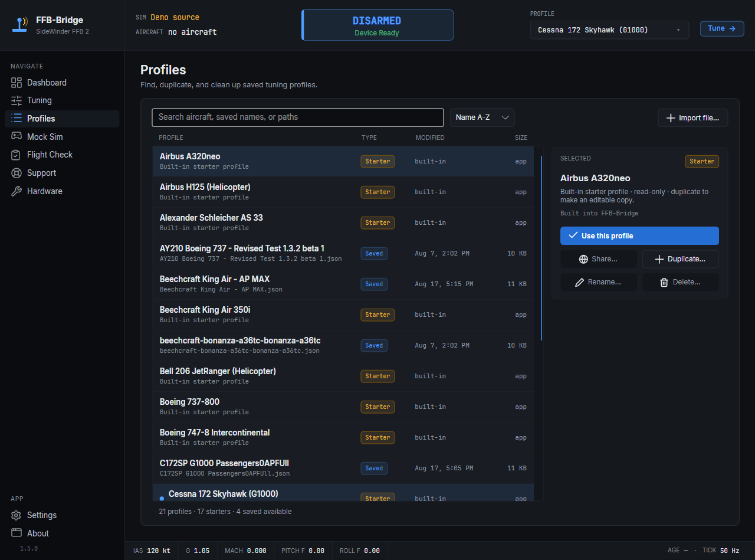Click the Profiles list icon in sidebar
755x560 pixels.
point(17,119)
